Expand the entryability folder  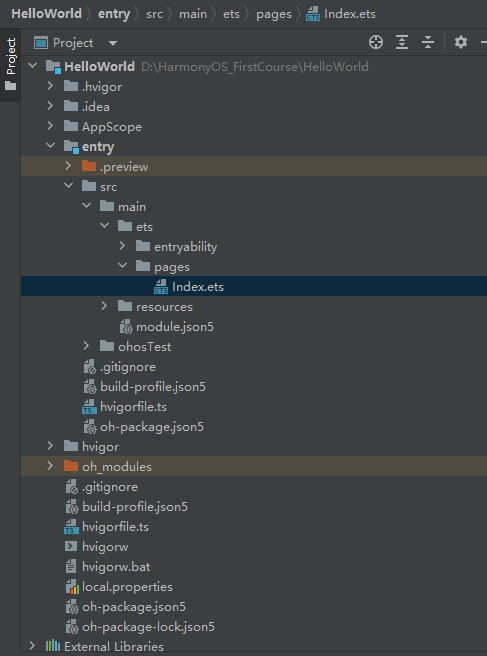coord(122,246)
